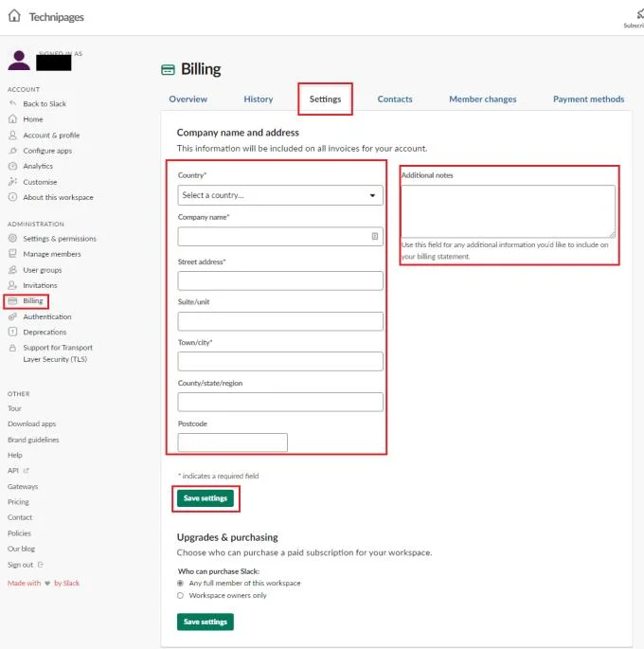Open the Member changes tab

483,99
